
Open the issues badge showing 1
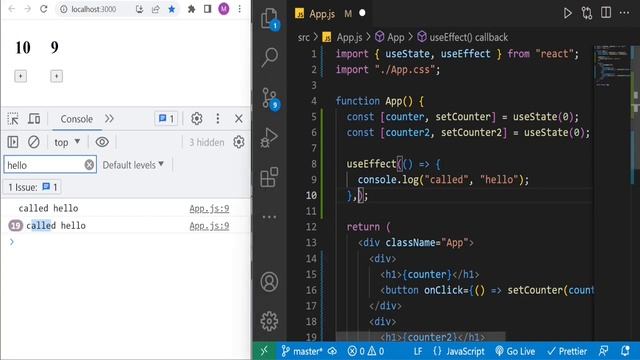(166, 119)
